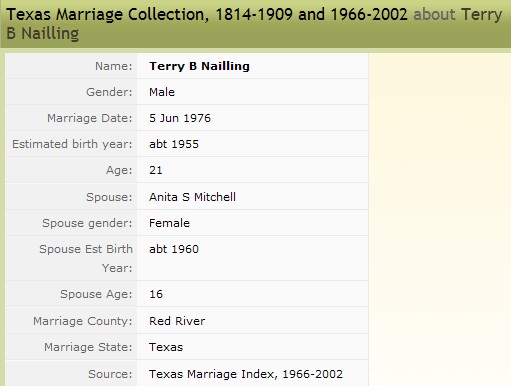Click spouse name Anita S Mitchell
Image resolution: width=511 pixels, height=391 pixels.
point(192,197)
